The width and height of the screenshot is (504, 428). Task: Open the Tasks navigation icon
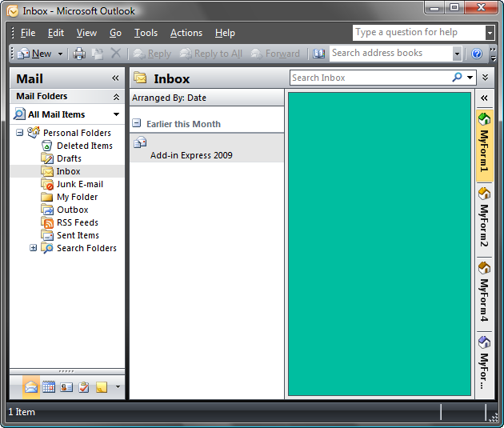pos(84,387)
